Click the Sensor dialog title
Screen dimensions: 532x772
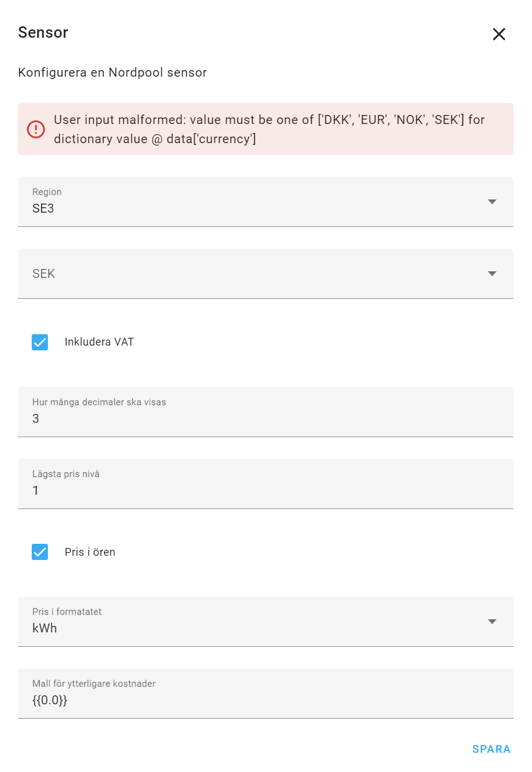(x=43, y=33)
